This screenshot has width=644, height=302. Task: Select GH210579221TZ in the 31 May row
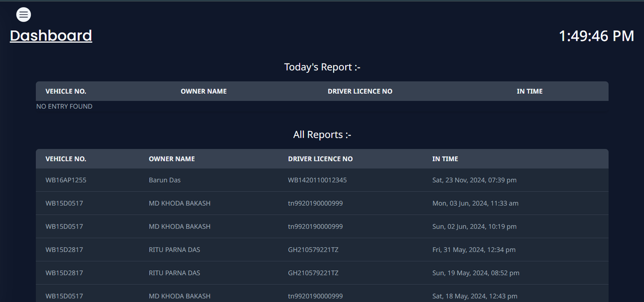pyautogui.click(x=313, y=250)
